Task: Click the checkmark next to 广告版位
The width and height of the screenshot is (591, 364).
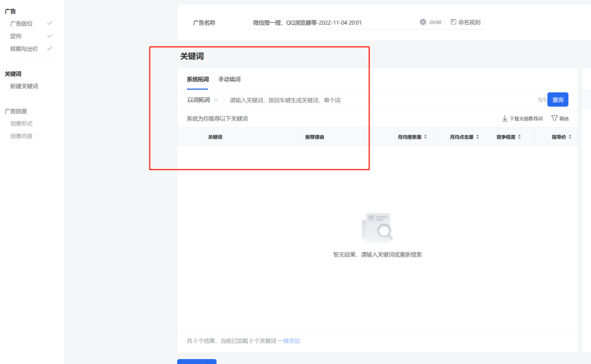Action: coord(50,24)
